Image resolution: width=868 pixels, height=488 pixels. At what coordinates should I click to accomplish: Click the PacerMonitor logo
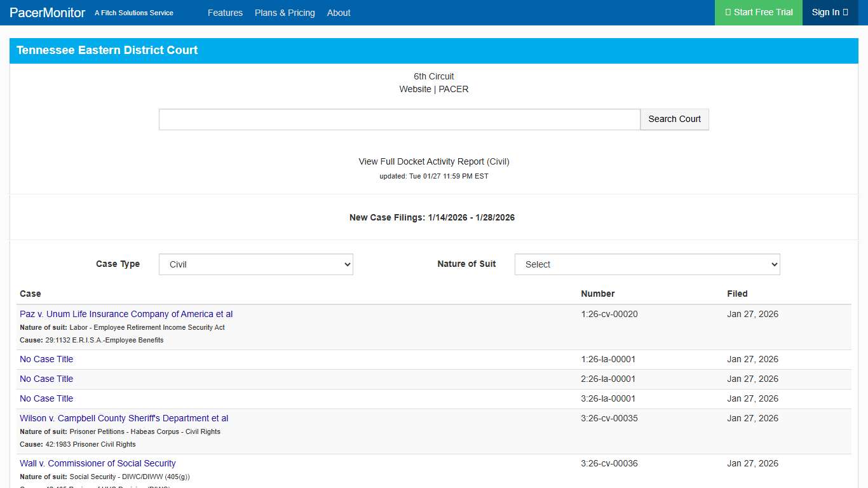[48, 13]
